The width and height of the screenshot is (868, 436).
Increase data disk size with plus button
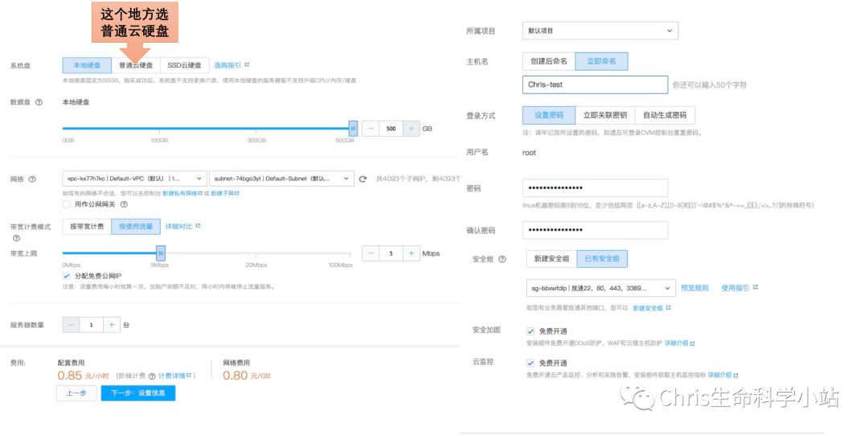click(x=411, y=129)
